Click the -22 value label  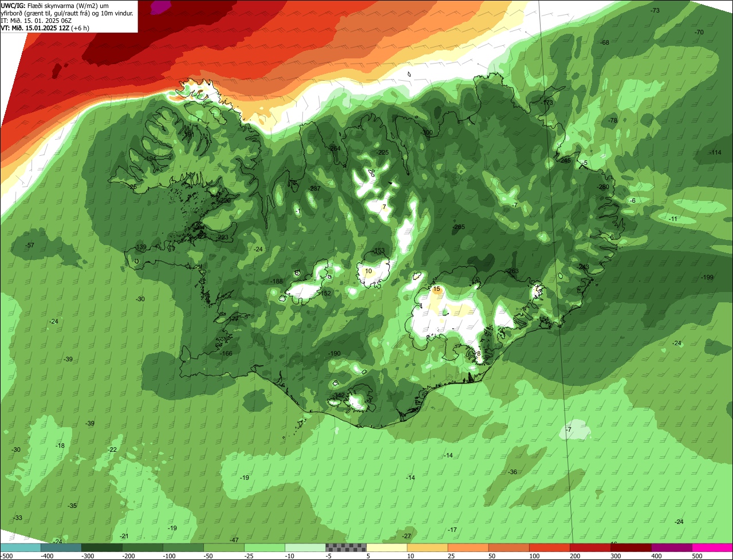[x=112, y=449]
